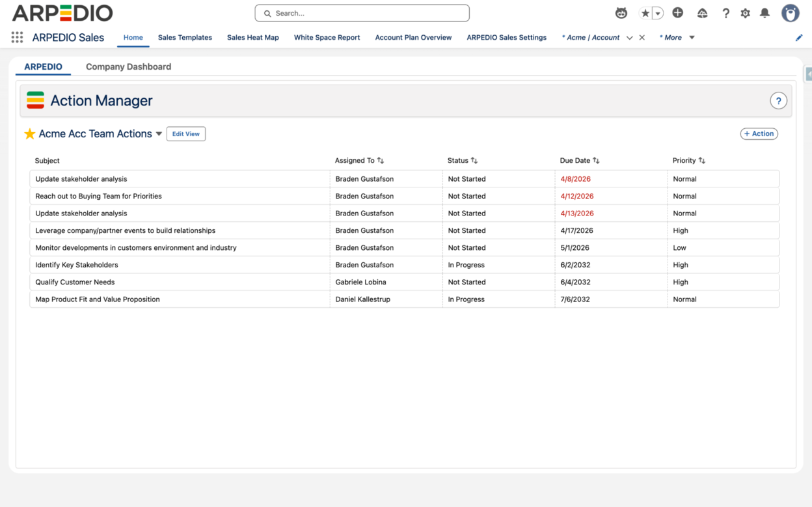Switch to the Company Dashboard subtab
The height and width of the screenshot is (507, 812).
coord(128,66)
